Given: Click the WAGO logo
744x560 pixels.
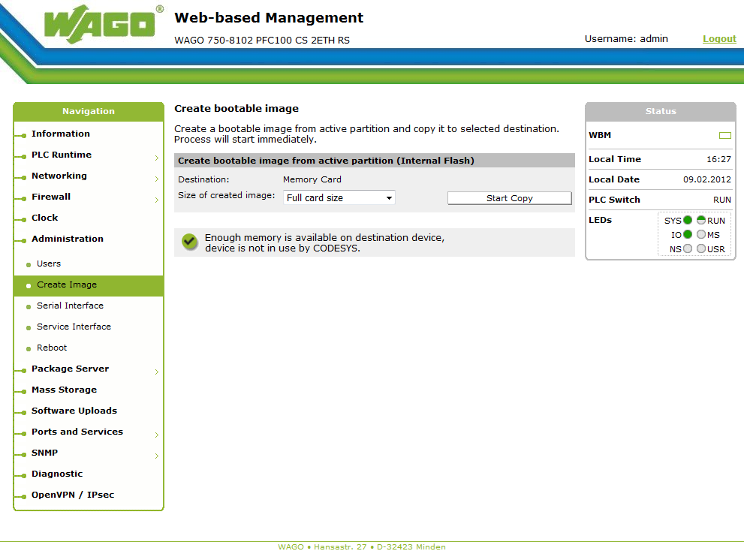Looking at the screenshot, I should [104, 24].
